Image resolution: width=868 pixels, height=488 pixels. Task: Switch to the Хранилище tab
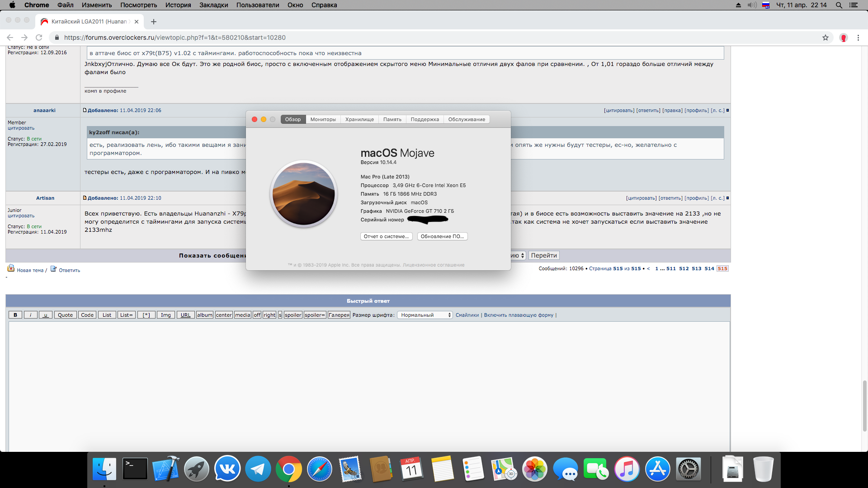359,119
